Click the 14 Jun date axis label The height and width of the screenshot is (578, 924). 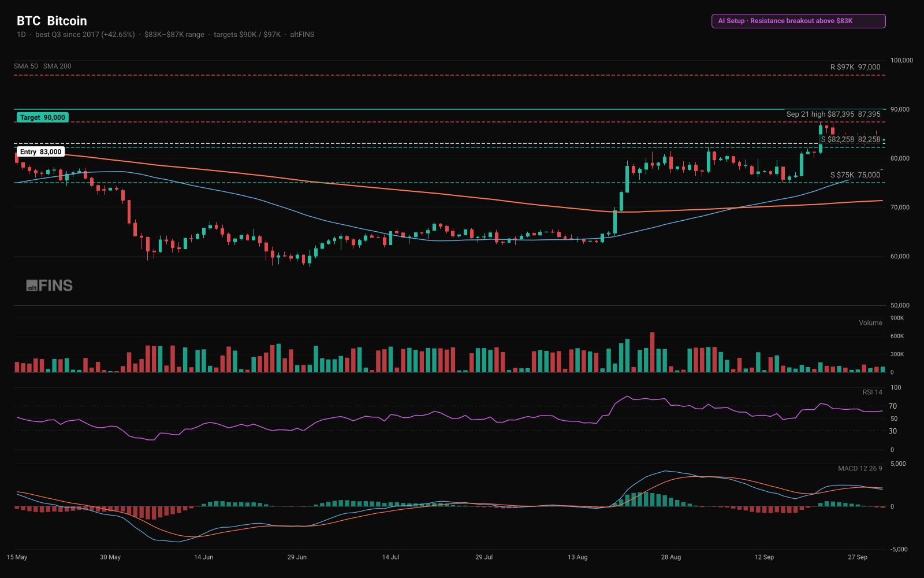click(x=203, y=557)
